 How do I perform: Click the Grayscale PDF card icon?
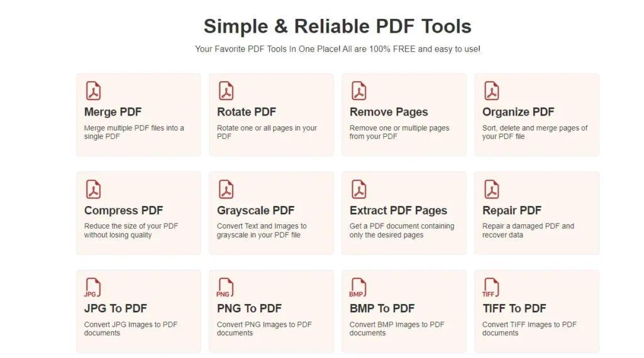pyautogui.click(x=226, y=189)
